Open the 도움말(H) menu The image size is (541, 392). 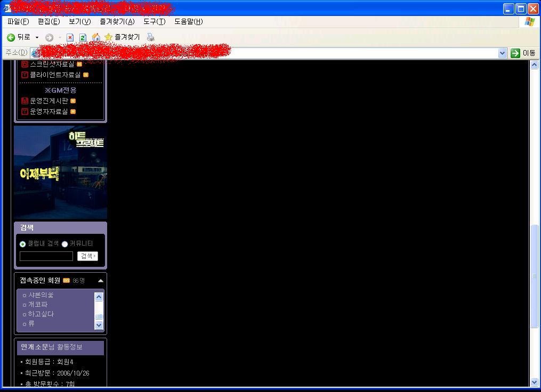click(188, 22)
